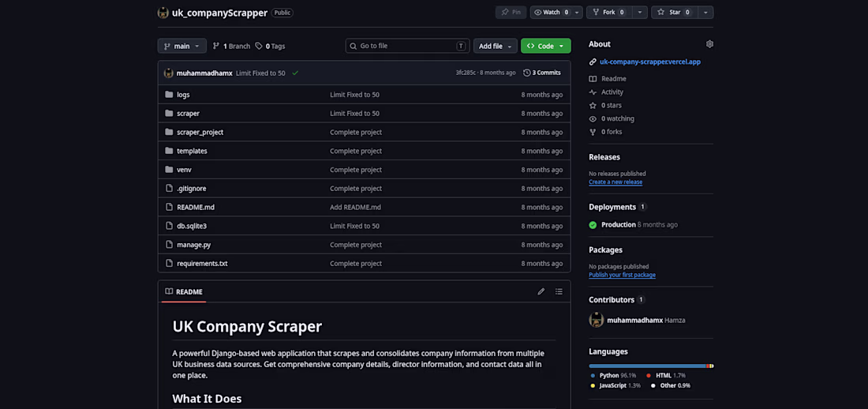Click the edit README pencil icon
Viewport: 868px width, 409px height.
point(541,291)
